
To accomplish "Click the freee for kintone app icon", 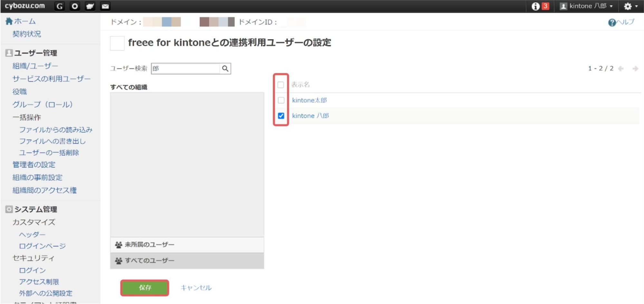I will click(117, 43).
